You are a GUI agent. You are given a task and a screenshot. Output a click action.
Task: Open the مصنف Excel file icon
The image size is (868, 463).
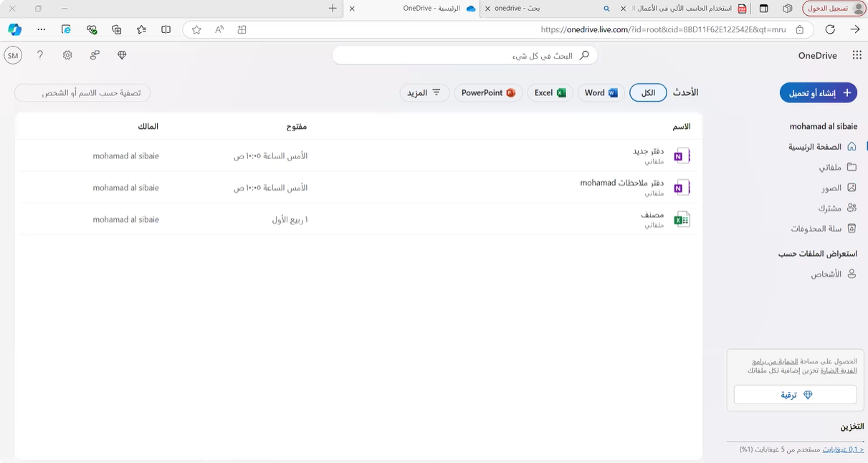(682, 219)
